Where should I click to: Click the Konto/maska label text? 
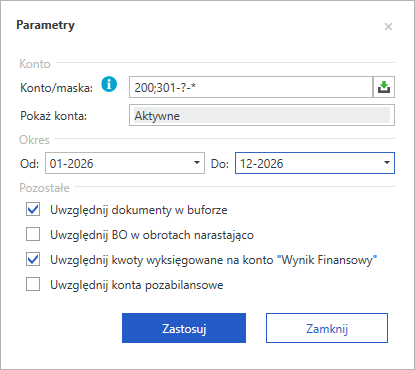[x=56, y=88]
